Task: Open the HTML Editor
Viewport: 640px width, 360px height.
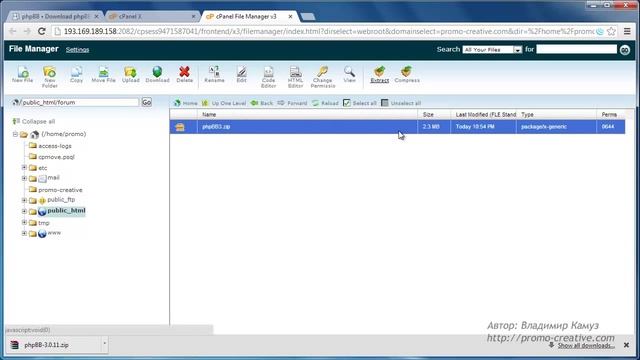Action: tap(295, 77)
